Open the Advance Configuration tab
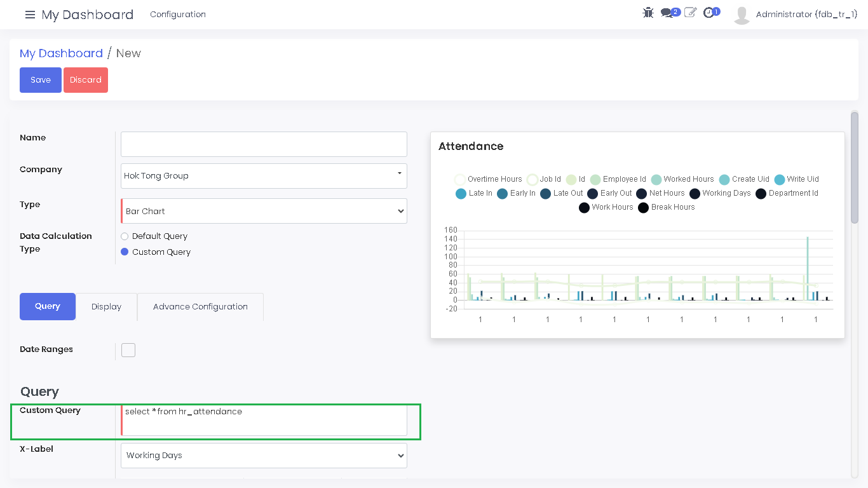This screenshot has height=488, width=868. 200,307
